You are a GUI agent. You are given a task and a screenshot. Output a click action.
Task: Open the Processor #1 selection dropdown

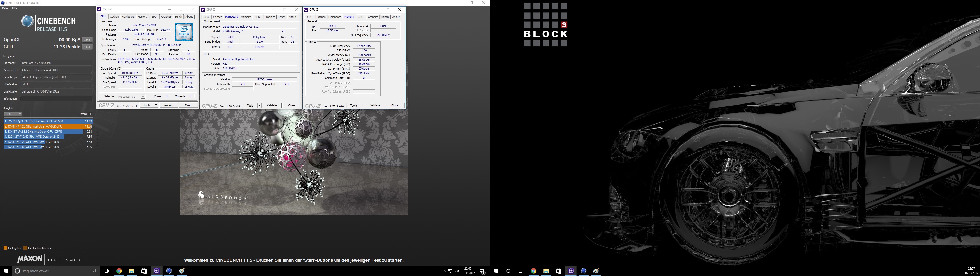click(131, 96)
